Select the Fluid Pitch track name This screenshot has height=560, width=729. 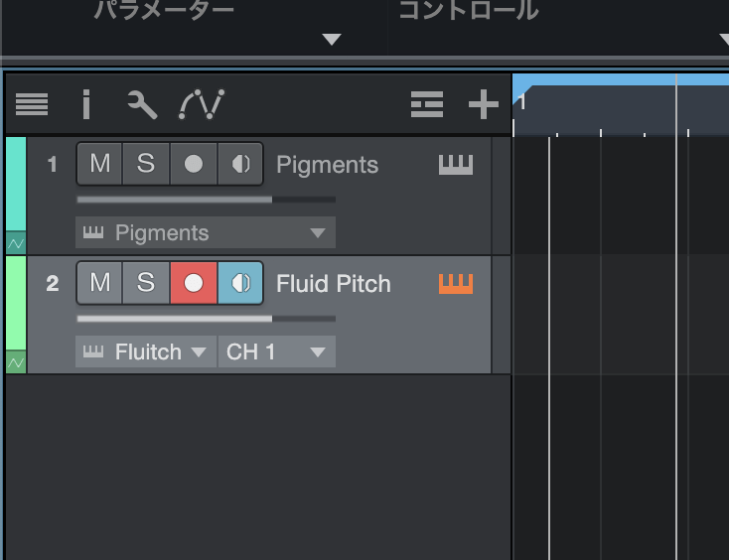333,284
